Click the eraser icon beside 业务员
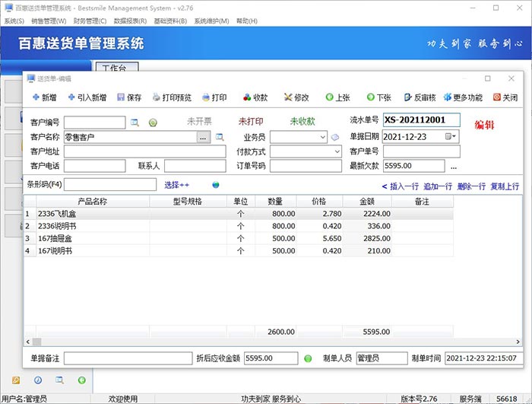Viewport: 532px width, 404px height. (335, 137)
